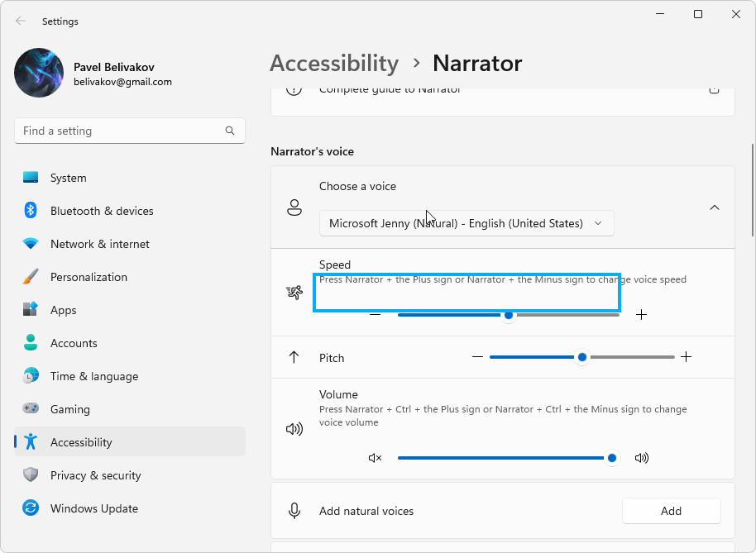Click the Speed slider handle
This screenshot has width=756, height=553.
click(x=508, y=315)
